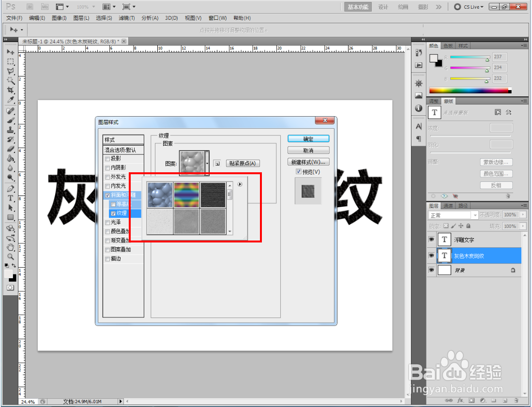
Task: Open pattern picker flyout menu arrow
Action: [x=240, y=184]
